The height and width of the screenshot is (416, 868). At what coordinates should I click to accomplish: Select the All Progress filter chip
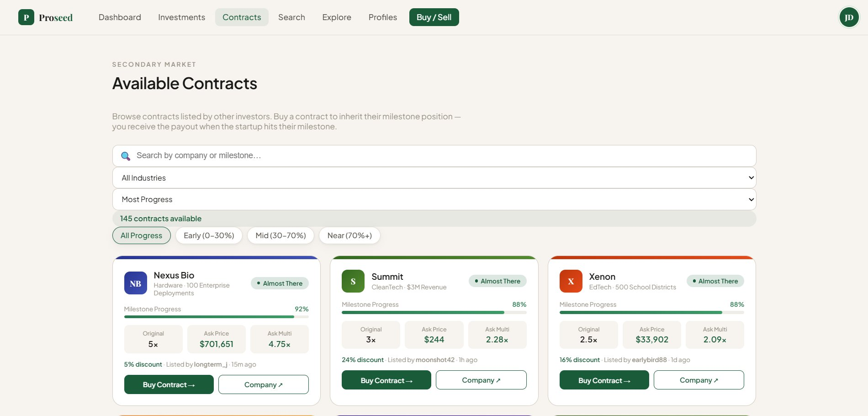[142, 235]
